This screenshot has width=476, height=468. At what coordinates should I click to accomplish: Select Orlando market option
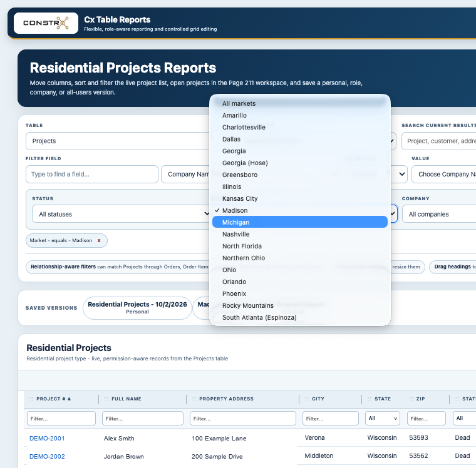click(x=300, y=282)
